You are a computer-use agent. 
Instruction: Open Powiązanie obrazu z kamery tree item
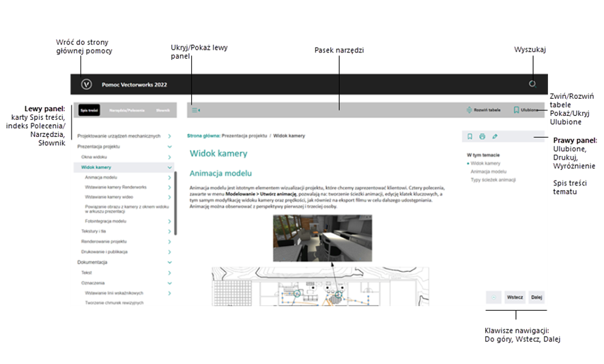pos(127,209)
